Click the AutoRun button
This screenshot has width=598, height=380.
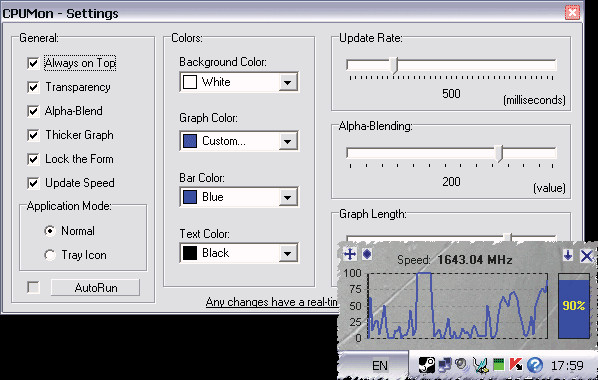[x=95, y=287]
